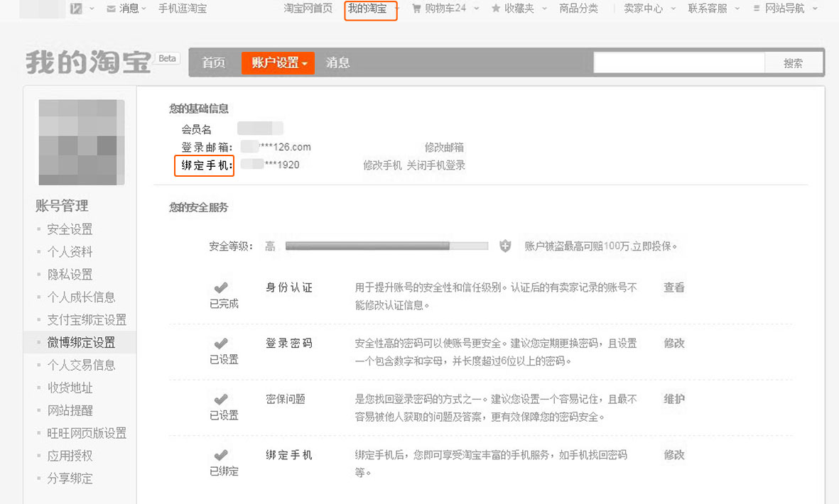Click the star icon for 收藏夹

(x=496, y=9)
